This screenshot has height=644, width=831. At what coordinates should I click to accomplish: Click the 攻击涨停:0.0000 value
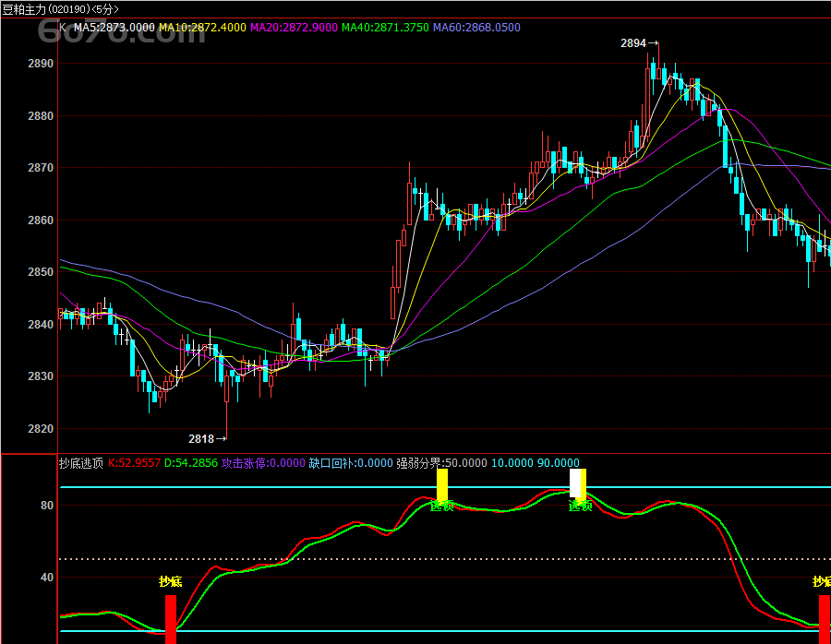(263, 463)
